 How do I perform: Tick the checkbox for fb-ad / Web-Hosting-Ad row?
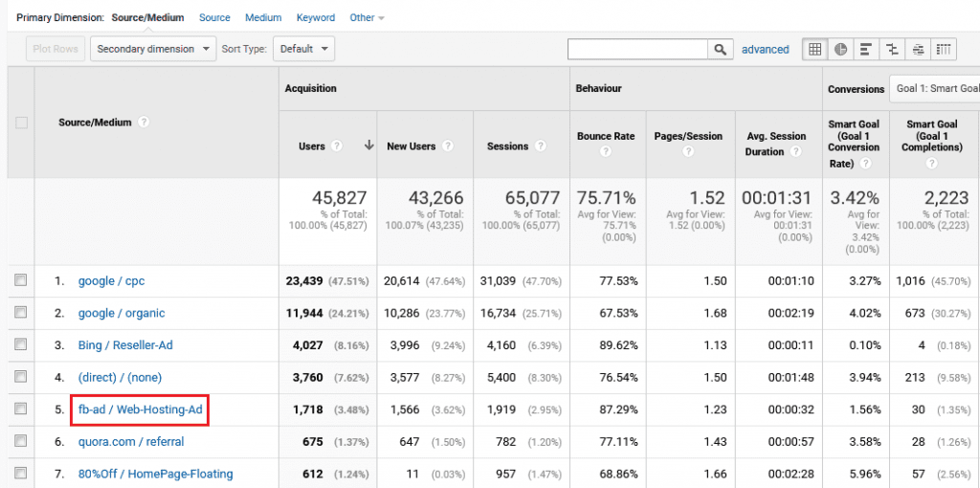pos(21,410)
